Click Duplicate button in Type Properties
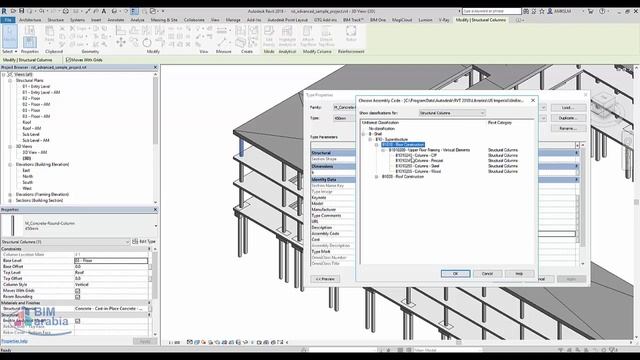 coord(568,118)
